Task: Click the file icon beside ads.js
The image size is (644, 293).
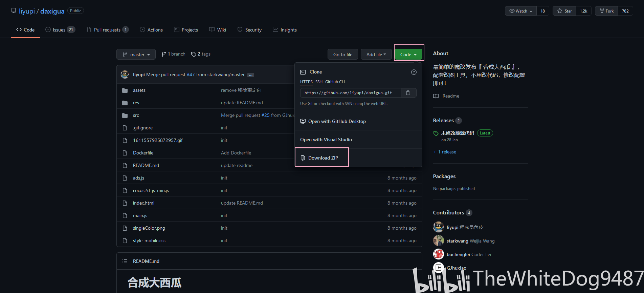Action: coord(125,178)
